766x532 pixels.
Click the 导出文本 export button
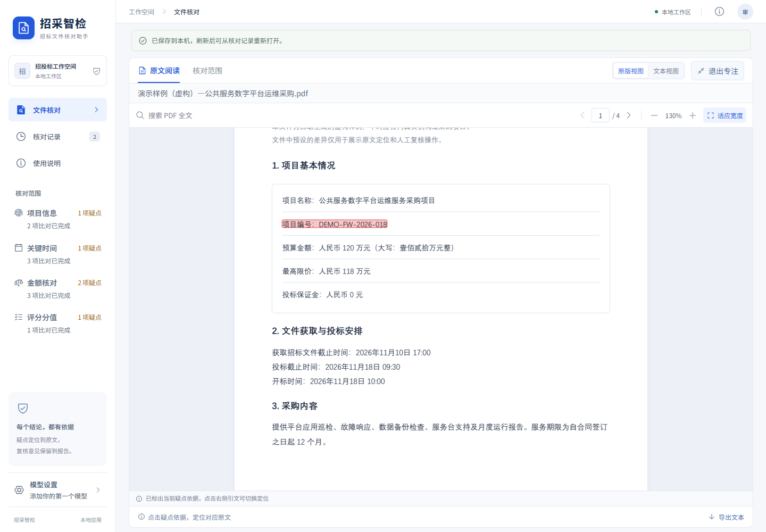tap(726, 517)
